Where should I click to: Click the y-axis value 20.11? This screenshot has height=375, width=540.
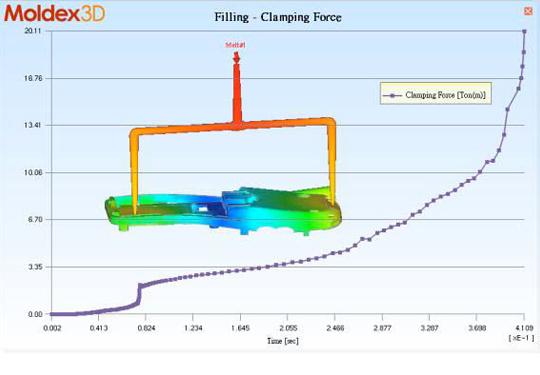click(x=33, y=31)
